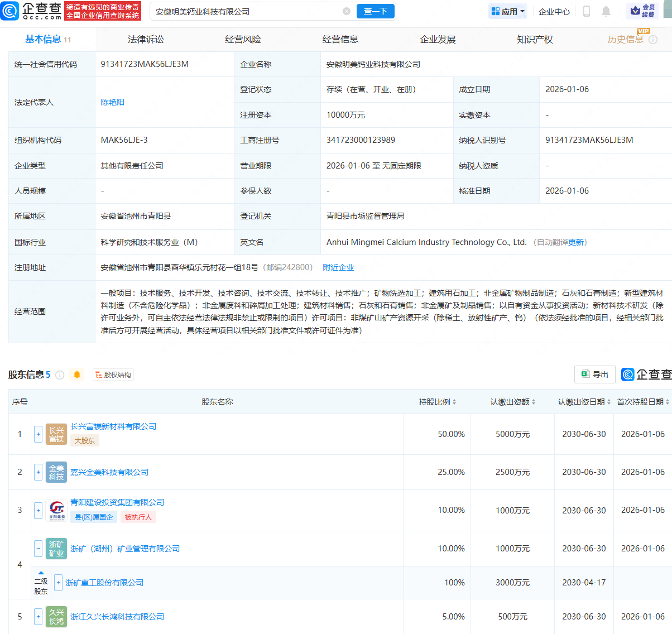Switch to the 法律诉讼 tab
The image size is (672, 634).
pos(146,40)
